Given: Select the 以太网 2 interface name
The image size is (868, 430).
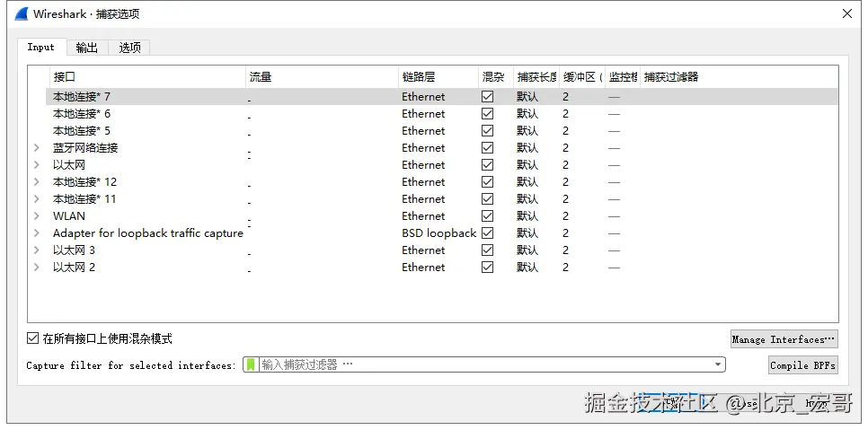Looking at the screenshot, I should [x=74, y=268].
